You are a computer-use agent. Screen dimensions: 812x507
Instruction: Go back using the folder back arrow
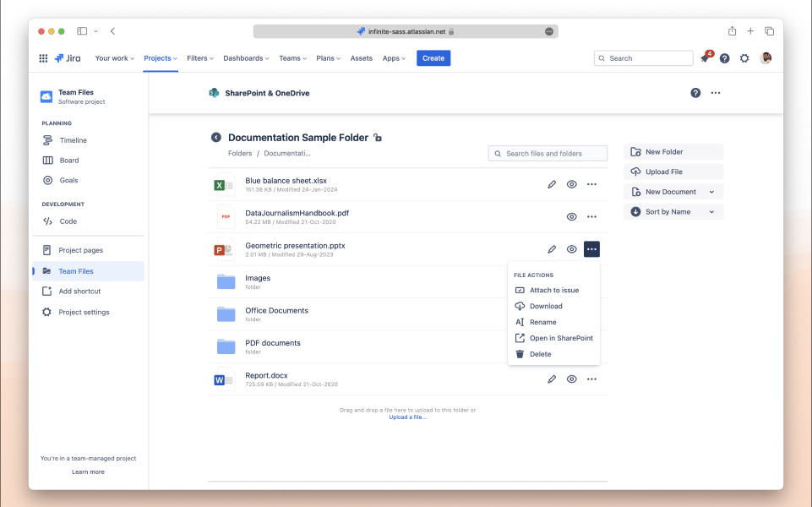pos(216,137)
